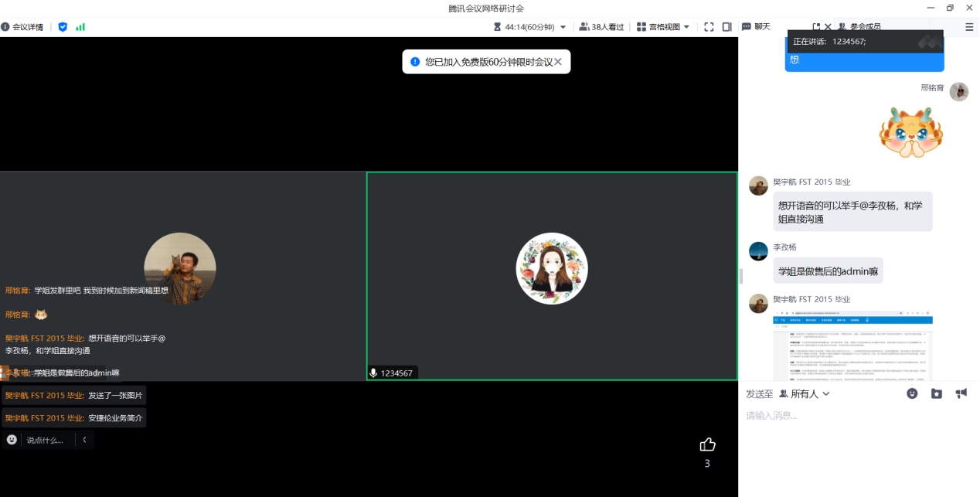Open 会议详情 meeting details
This screenshot has width=980, height=497.
pyautogui.click(x=22, y=27)
